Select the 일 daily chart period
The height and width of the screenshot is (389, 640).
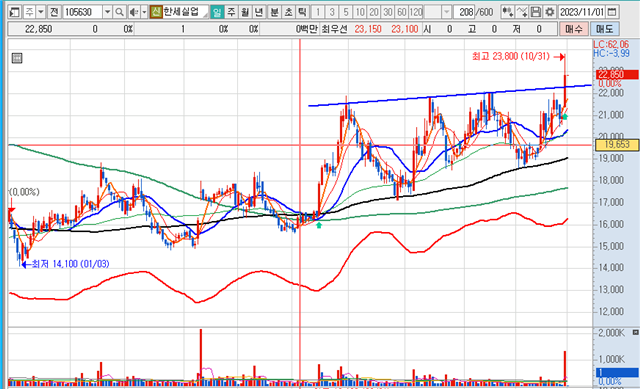pos(217,12)
